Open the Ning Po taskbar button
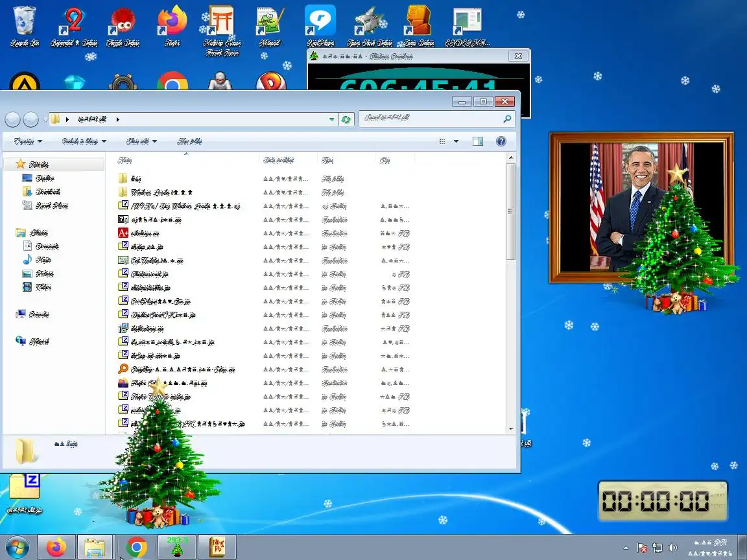The image size is (747, 560). (x=217, y=547)
